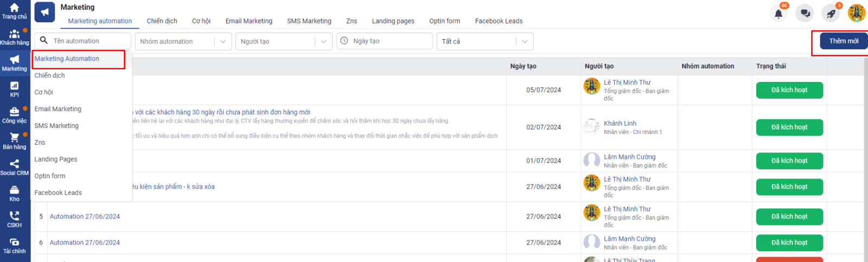Open the Automation 27/06/2024 link in row 5

[x=85, y=216]
